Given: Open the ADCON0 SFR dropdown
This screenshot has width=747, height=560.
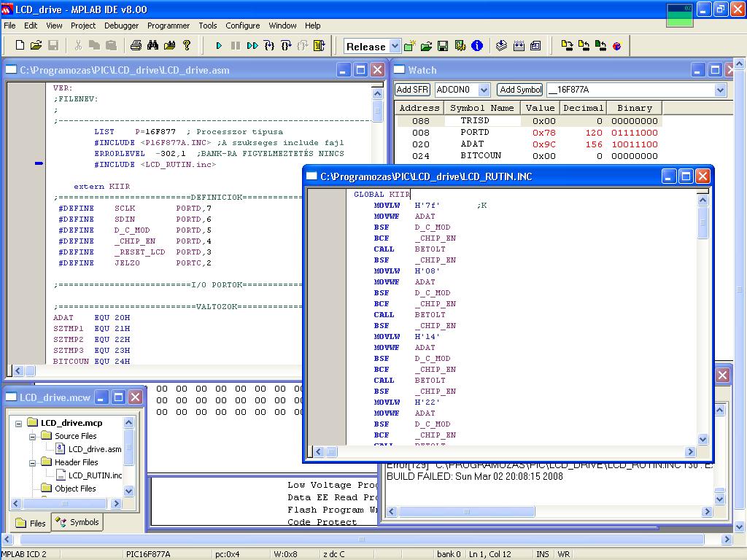Looking at the screenshot, I should coord(484,90).
